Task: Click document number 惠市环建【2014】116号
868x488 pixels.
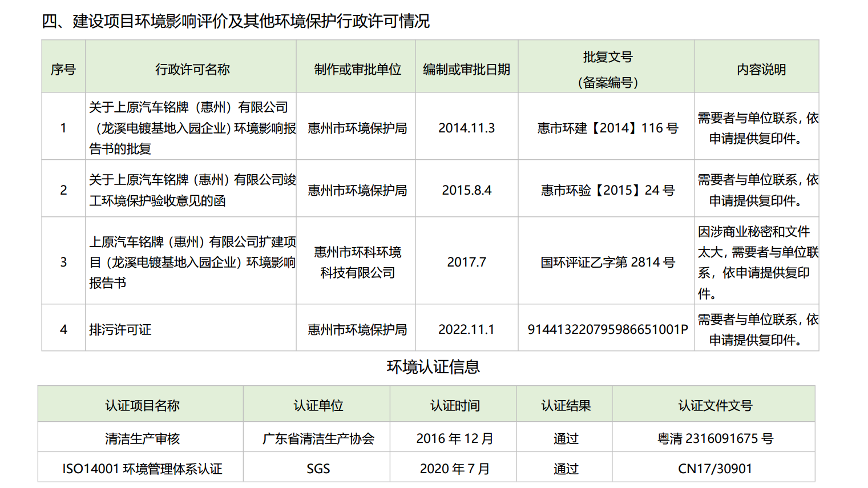Action: pyautogui.click(x=608, y=128)
